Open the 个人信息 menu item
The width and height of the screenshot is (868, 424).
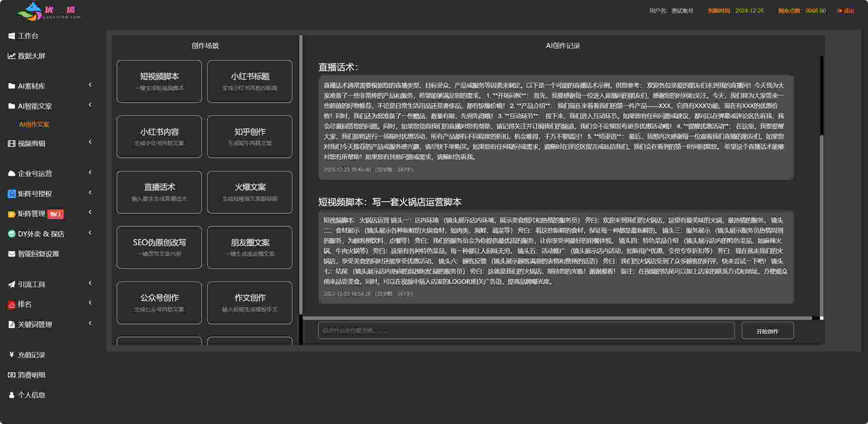pyautogui.click(x=32, y=395)
